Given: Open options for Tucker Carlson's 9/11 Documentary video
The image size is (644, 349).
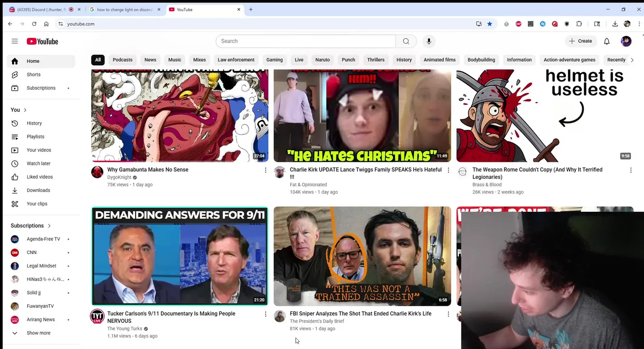Looking at the screenshot, I should point(266,314).
